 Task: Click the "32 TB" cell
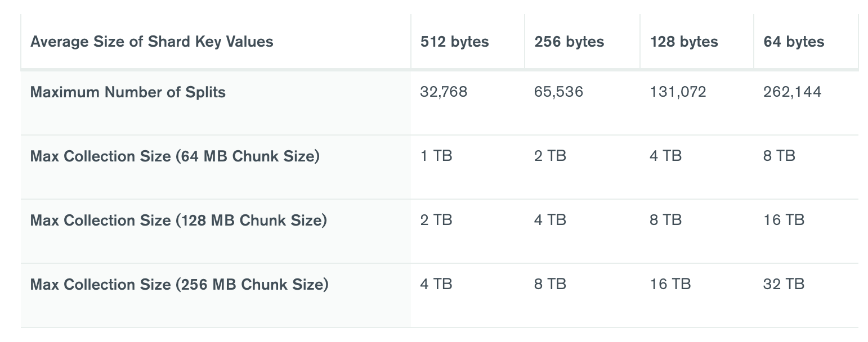pyautogui.click(x=784, y=285)
